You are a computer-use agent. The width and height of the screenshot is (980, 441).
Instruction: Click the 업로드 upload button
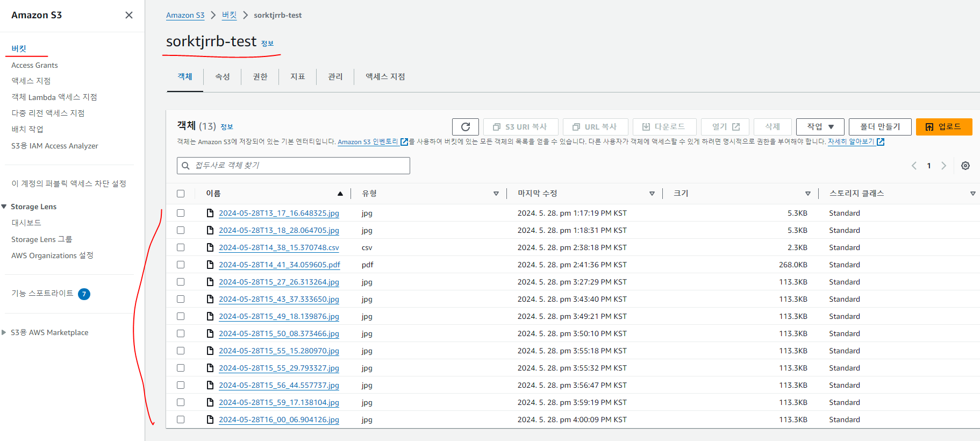944,127
